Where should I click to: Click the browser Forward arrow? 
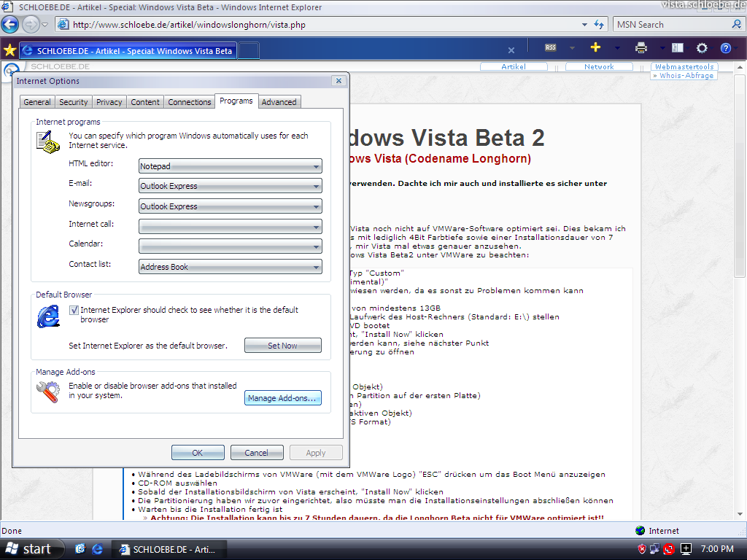click(x=31, y=24)
